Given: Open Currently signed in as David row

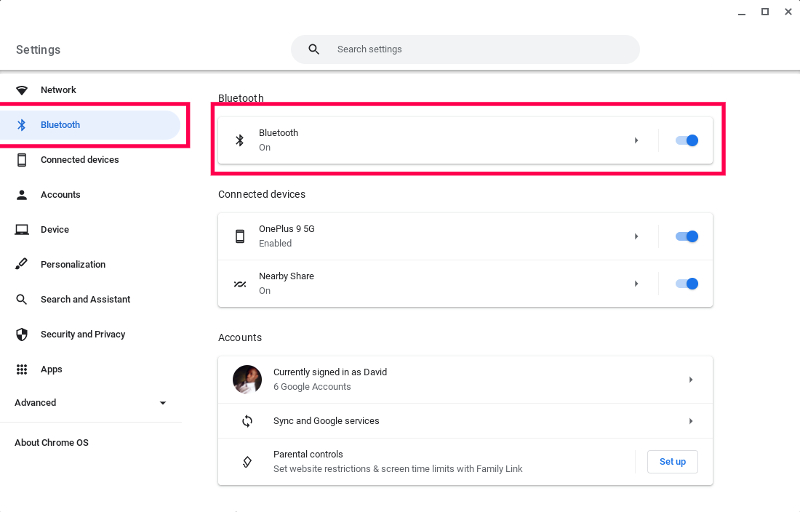Looking at the screenshot, I should pyautogui.click(x=465, y=379).
